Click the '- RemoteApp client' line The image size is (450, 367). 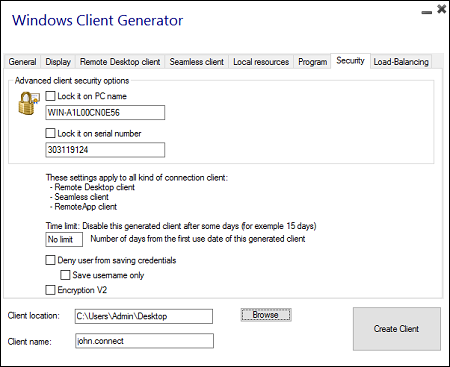click(x=83, y=207)
